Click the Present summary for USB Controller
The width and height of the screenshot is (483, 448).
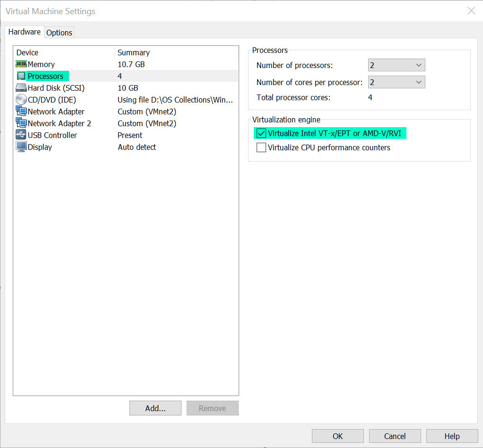coord(130,135)
